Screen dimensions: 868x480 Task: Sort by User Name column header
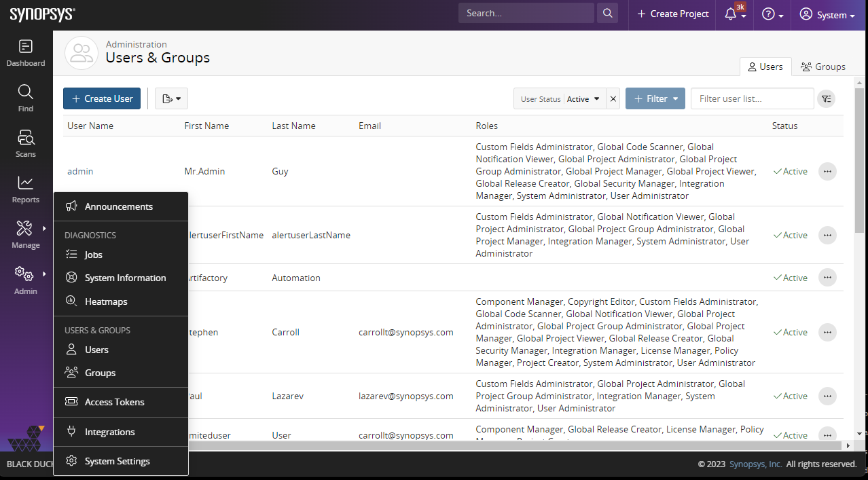(90, 126)
